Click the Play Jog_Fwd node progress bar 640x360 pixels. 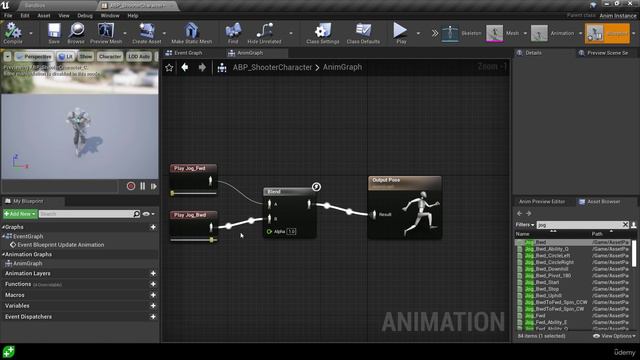(193, 193)
